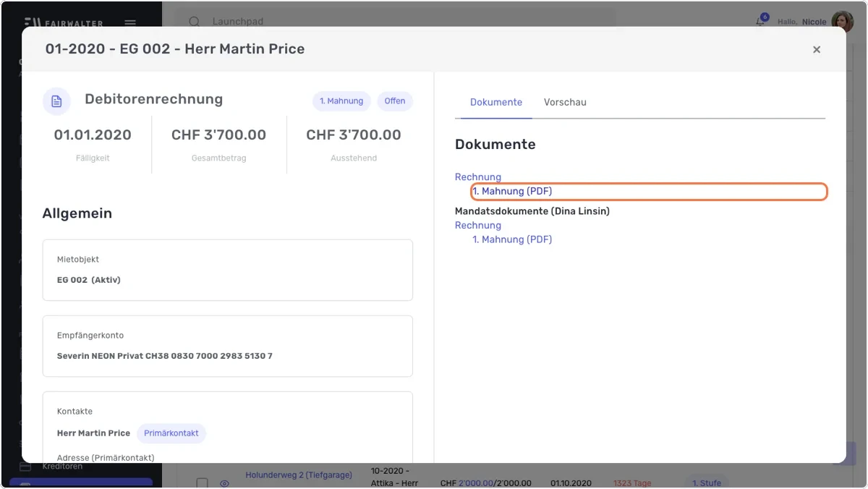Click the contact name Herr Martin Price

tap(93, 433)
